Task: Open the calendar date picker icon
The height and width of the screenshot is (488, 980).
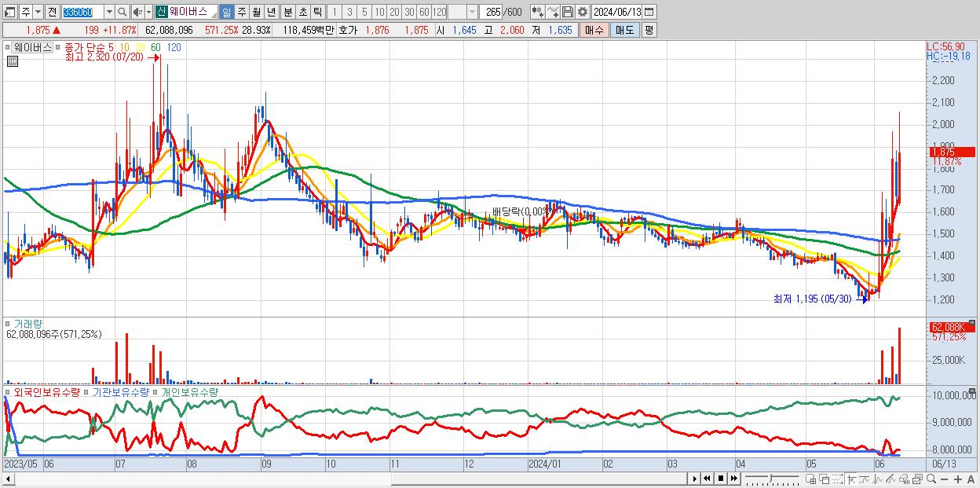Action: click(649, 12)
